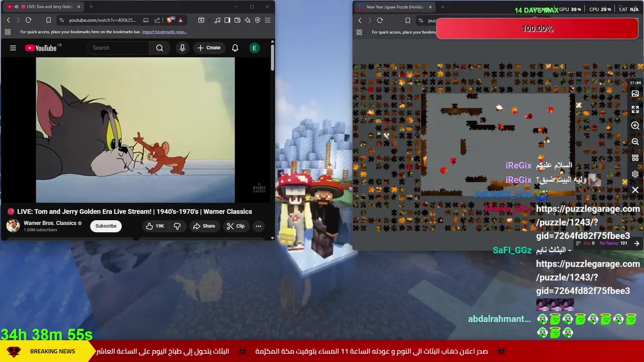Toggle the browser sidebar panel
This screenshot has height=362, width=644.
[x=227, y=20]
